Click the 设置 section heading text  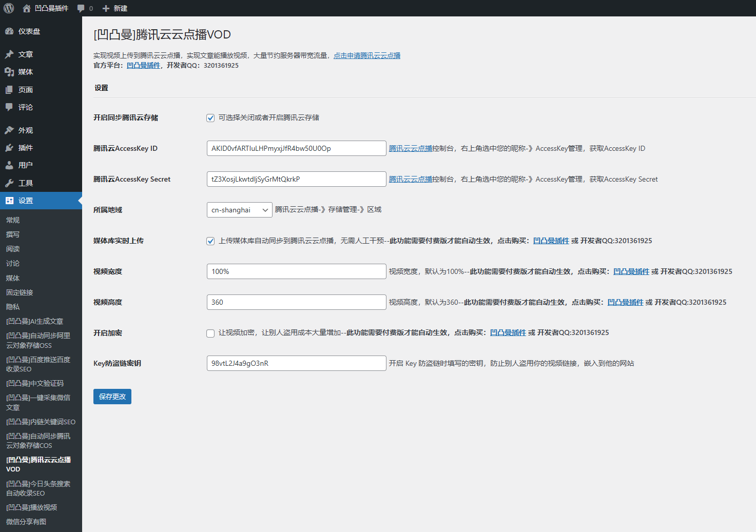101,88
